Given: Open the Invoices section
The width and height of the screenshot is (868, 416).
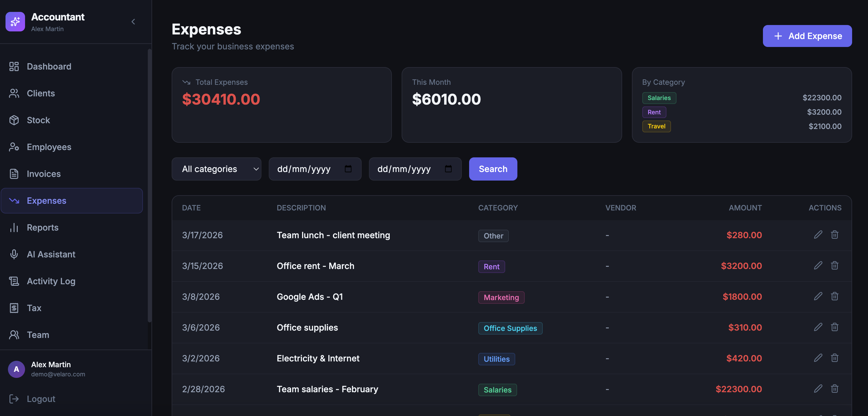Looking at the screenshot, I should [x=43, y=174].
